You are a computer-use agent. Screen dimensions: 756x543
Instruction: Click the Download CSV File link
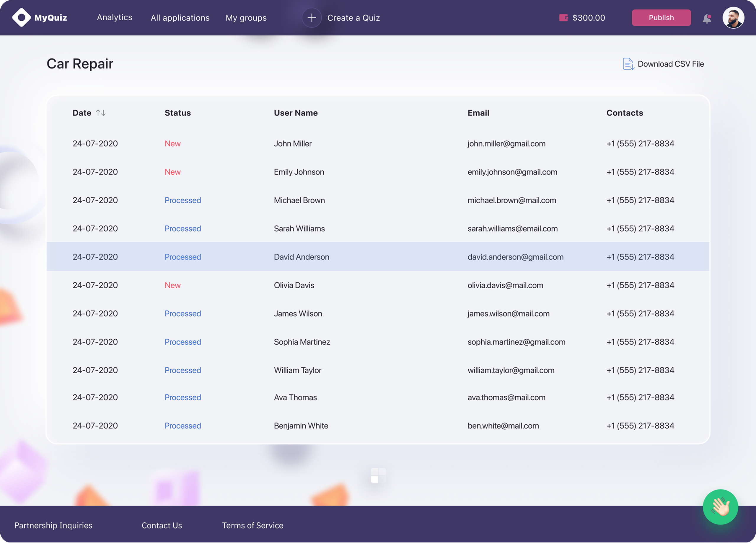(670, 64)
